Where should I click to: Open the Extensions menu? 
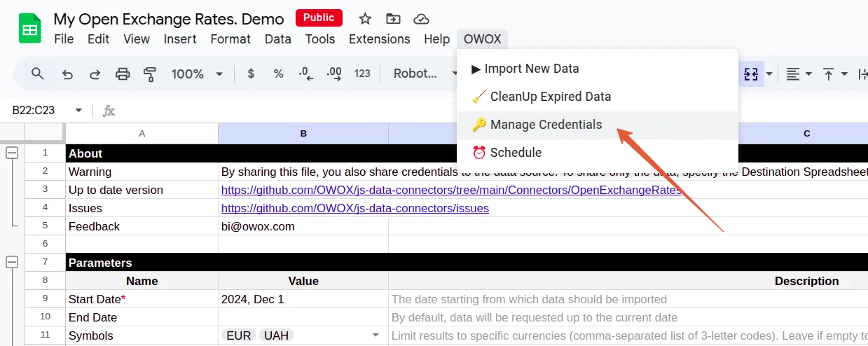point(379,39)
